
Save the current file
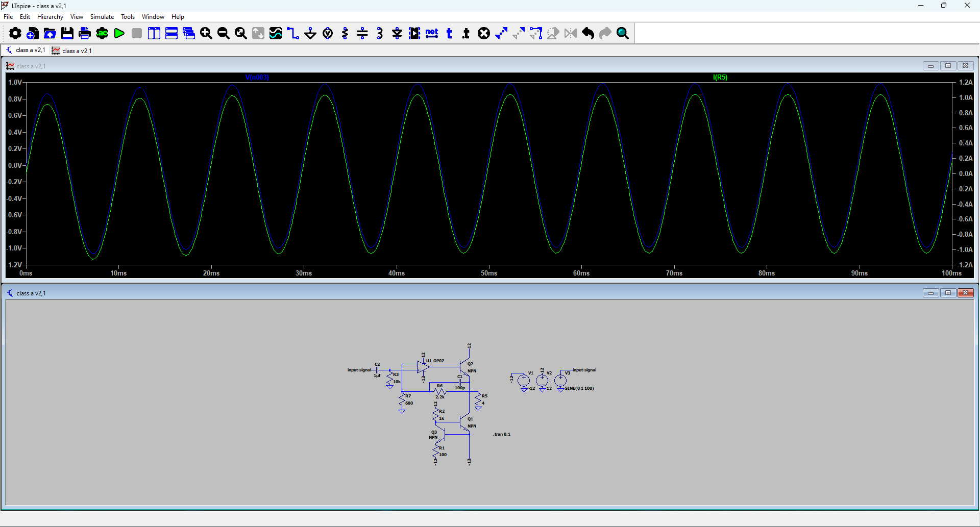(67, 34)
